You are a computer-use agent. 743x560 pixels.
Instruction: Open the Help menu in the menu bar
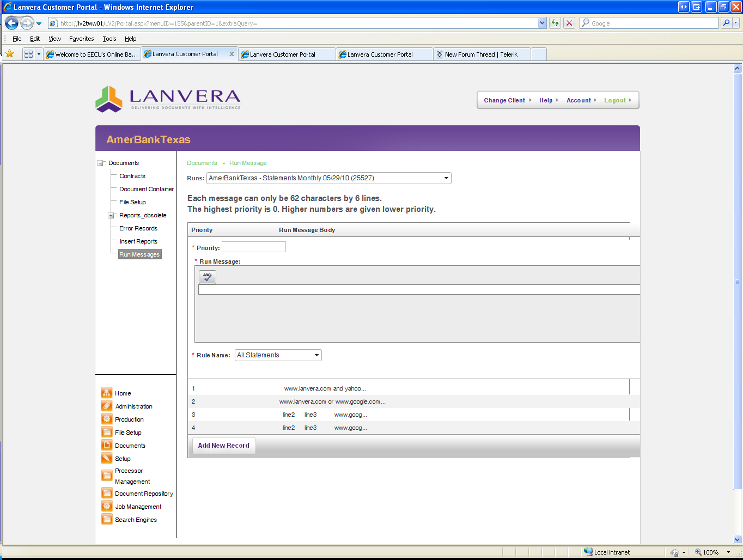(x=131, y=39)
